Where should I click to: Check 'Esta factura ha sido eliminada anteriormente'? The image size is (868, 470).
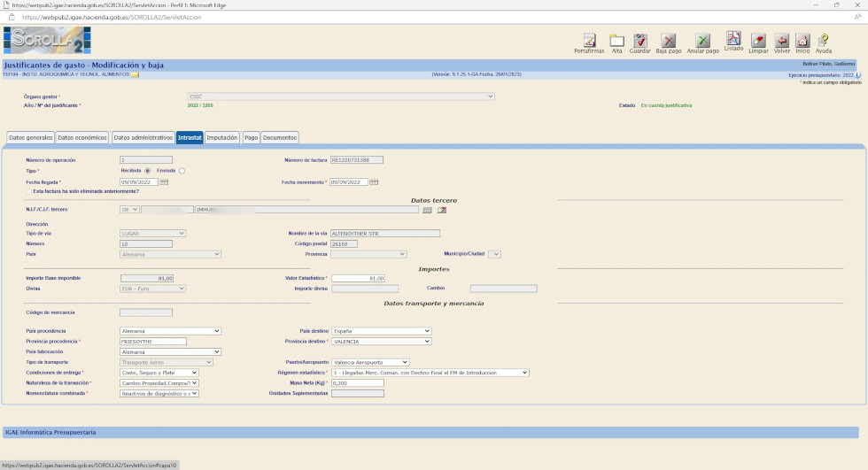(29, 191)
